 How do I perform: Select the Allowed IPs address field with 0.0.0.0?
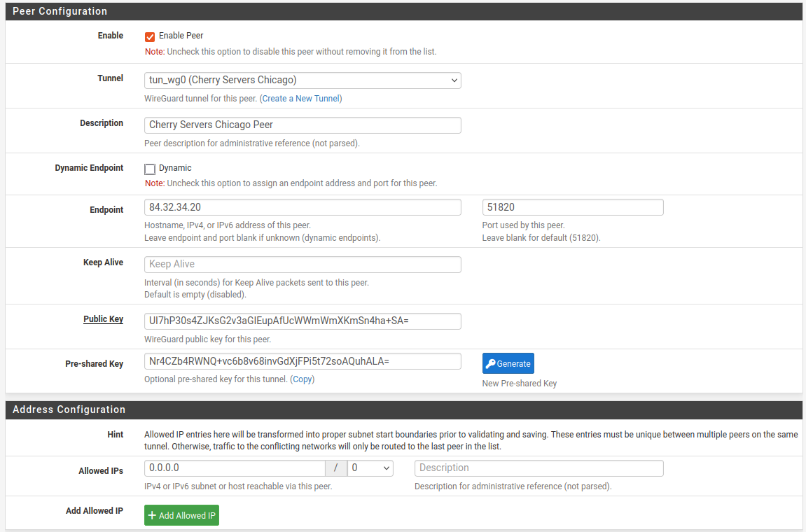[x=235, y=468]
